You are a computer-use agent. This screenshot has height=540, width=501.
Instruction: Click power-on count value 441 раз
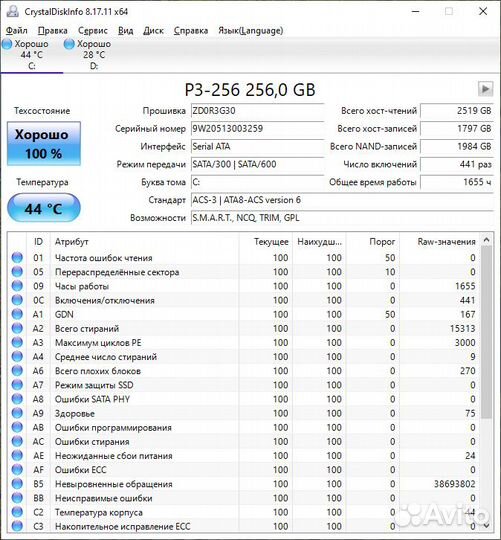click(x=457, y=164)
